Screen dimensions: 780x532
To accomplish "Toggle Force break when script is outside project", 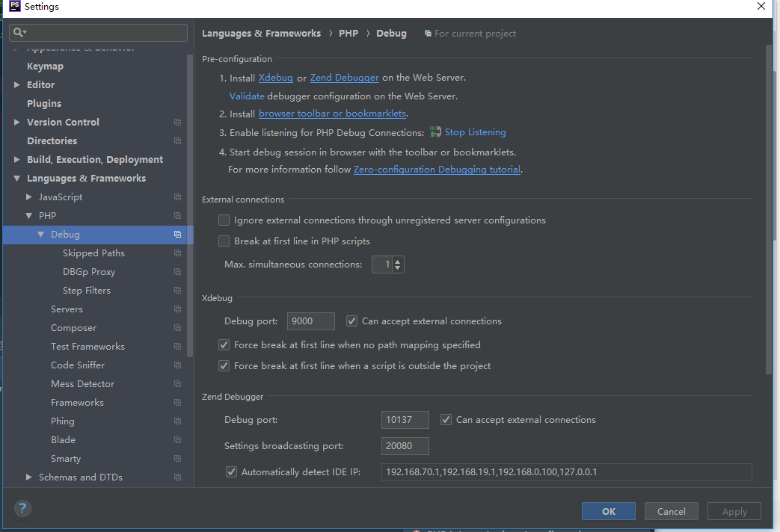I will click(224, 366).
